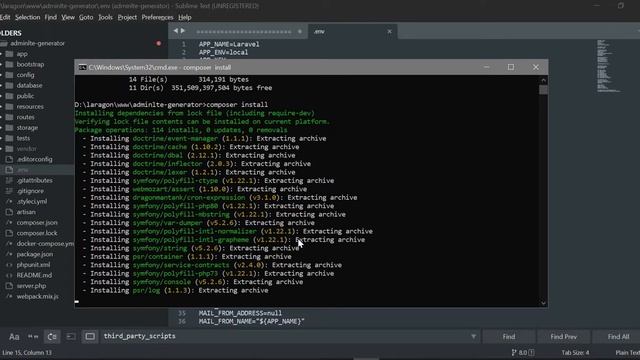
Task: Open composer.json in sidebar
Action: (37, 223)
